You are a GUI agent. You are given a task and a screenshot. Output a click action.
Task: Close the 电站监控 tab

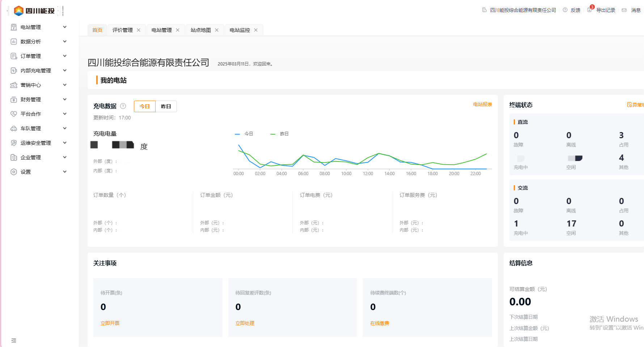point(256,30)
